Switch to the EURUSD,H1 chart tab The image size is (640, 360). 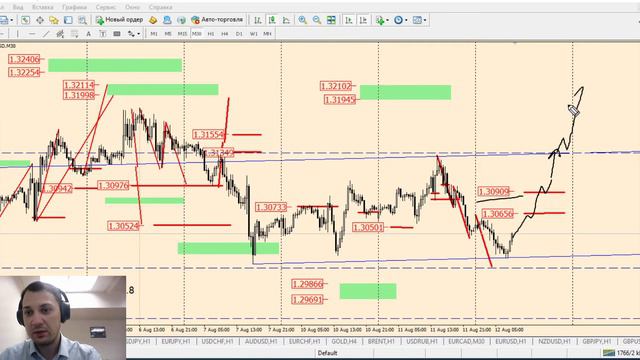coord(511,341)
